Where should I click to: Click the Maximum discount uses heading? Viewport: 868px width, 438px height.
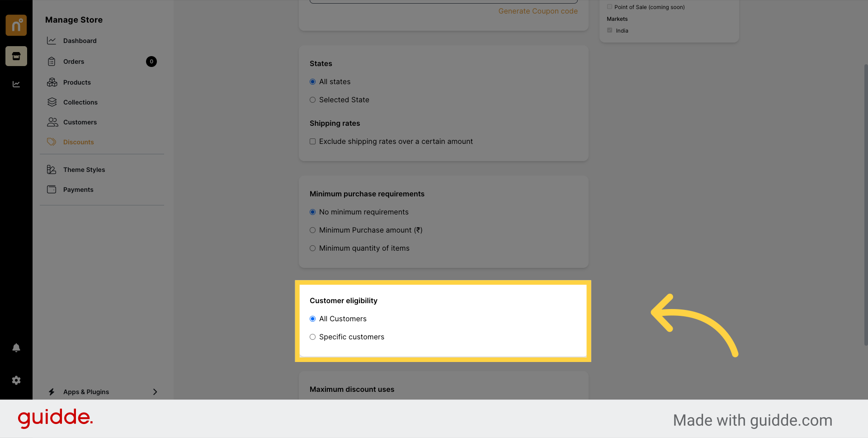352,389
